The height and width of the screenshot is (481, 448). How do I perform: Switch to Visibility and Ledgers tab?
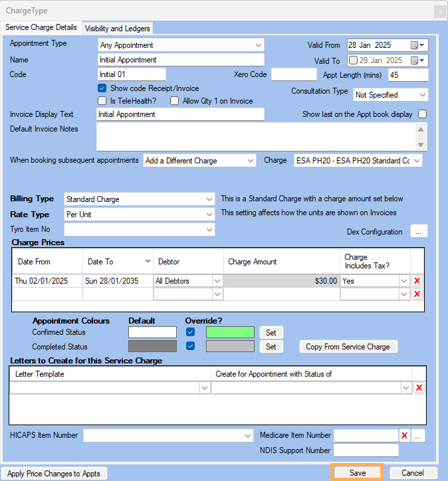tap(117, 29)
